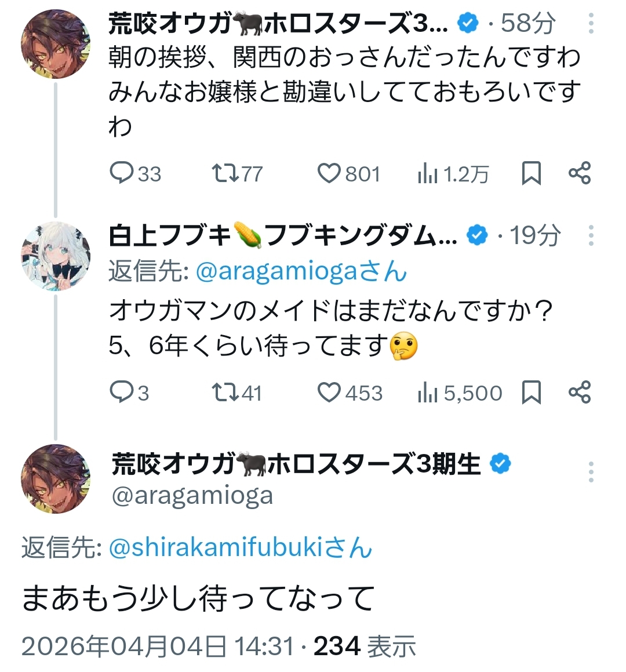Reply to Oga's morning greeting tweet
Screen dimensions: 626x672
pyautogui.click(x=122, y=173)
